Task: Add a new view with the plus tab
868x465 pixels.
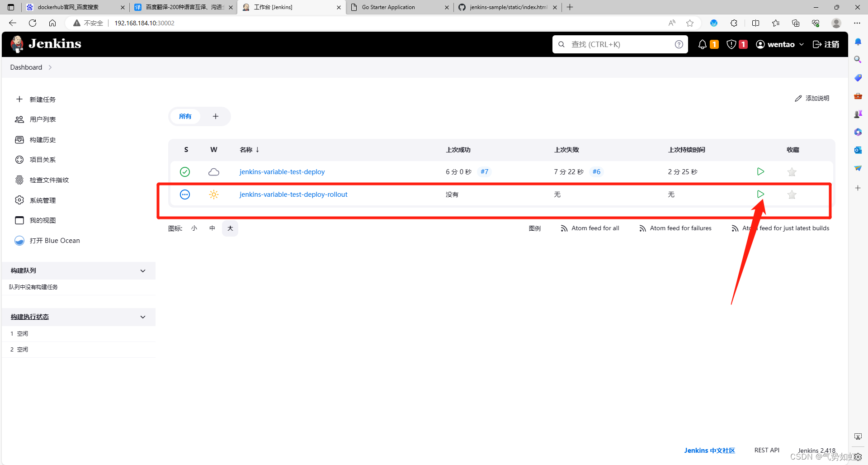Action: [x=216, y=116]
